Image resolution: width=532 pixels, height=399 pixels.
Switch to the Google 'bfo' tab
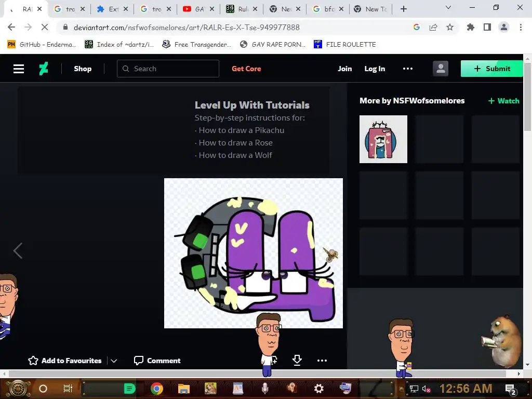click(328, 9)
